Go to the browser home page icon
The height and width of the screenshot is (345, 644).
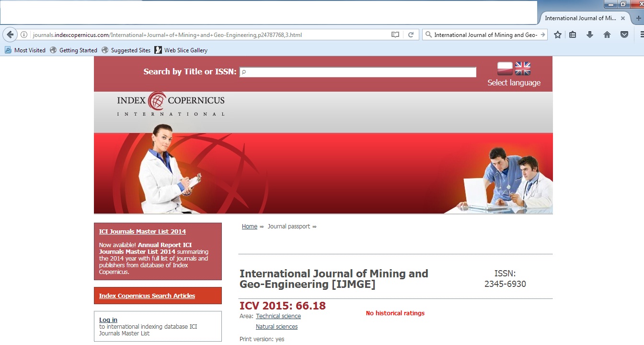pyautogui.click(x=607, y=35)
